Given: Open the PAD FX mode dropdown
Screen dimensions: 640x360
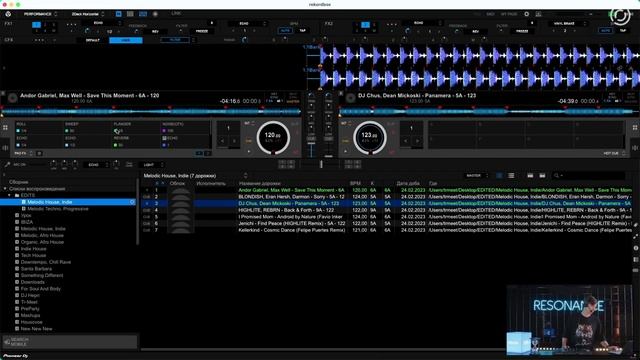Looking at the screenshot, I should click(23, 153).
